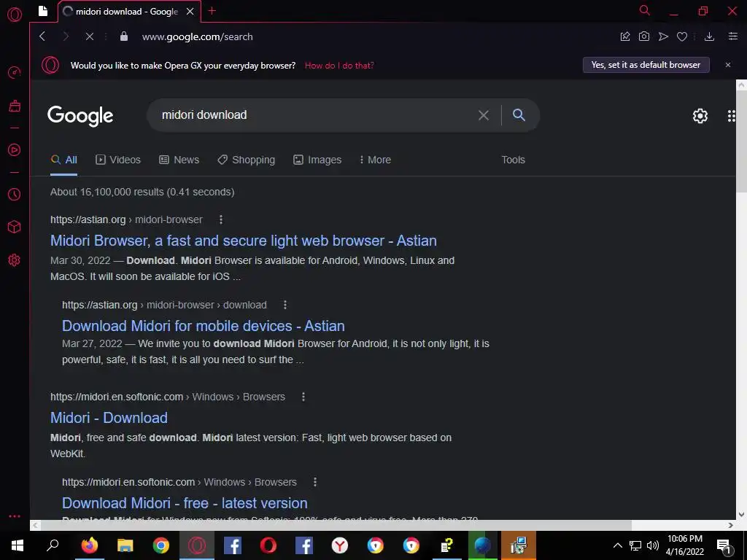This screenshot has width=747, height=560.
Task: Launch Google Chrome from the taskbar
Action: tap(161, 545)
